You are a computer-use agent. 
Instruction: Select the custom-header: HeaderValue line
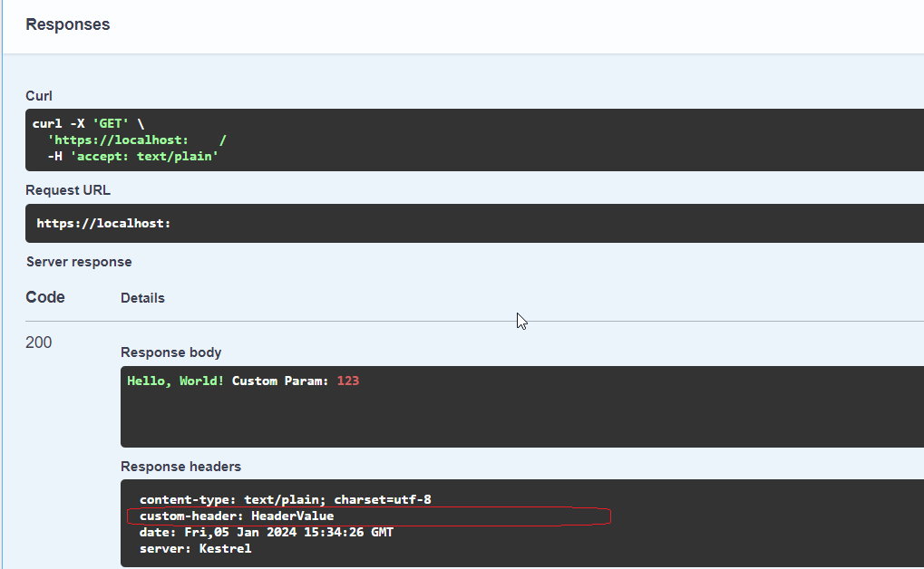[237, 516]
